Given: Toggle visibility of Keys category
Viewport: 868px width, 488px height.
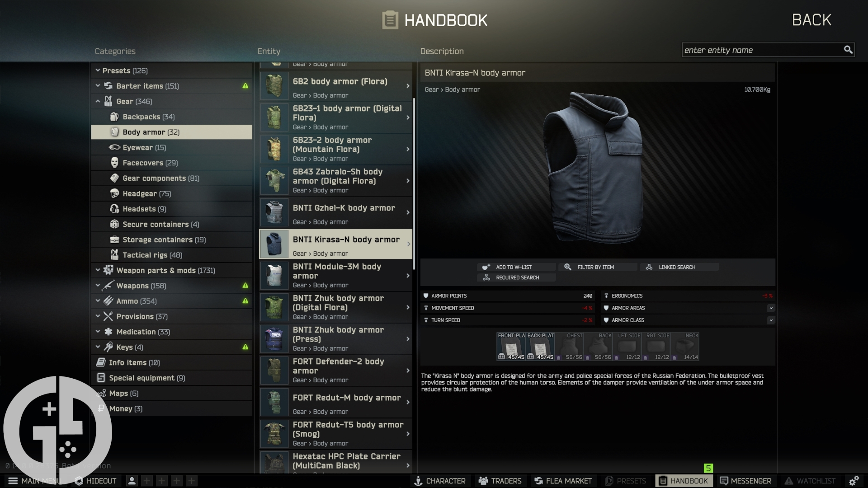Looking at the screenshot, I should (x=98, y=347).
